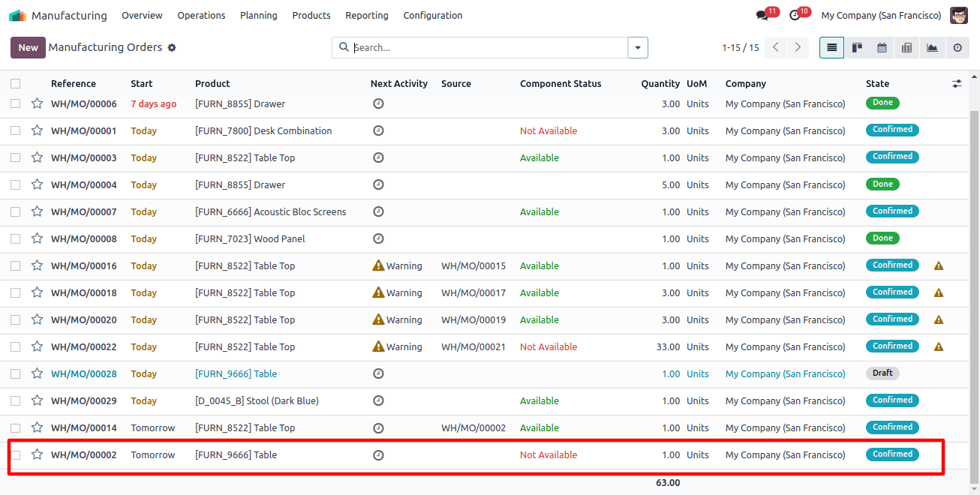Star the WH/MO/00006 order as favorite
Viewport: 980px width, 495px height.
coord(37,103)
